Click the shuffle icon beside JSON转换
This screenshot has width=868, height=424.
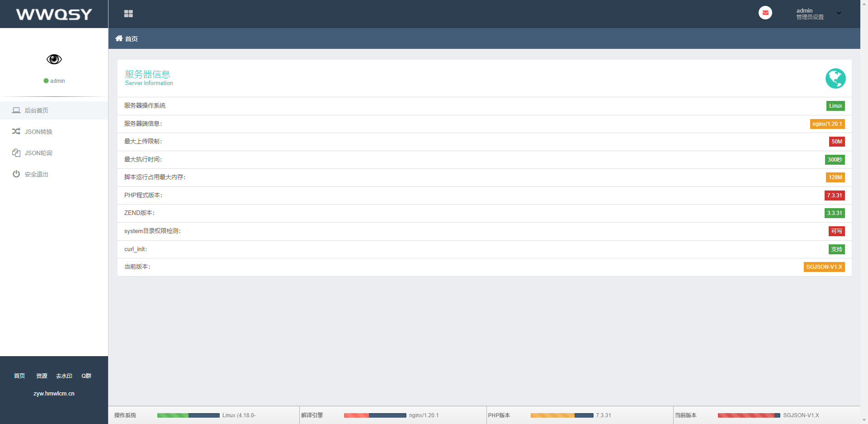[x=16, y=132]
